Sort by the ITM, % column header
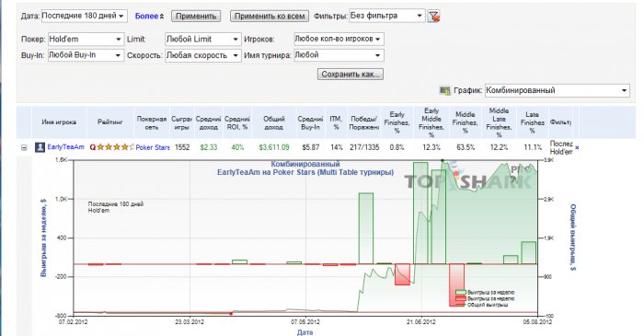The width and height of the screenshot is (644, 336). (336, 122)
